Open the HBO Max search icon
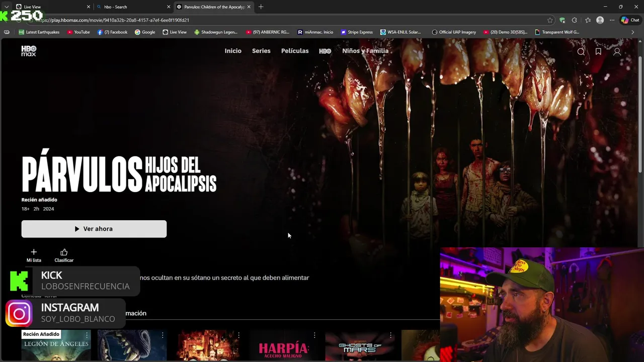The image size is (644, 362). (x=581, y=51)
